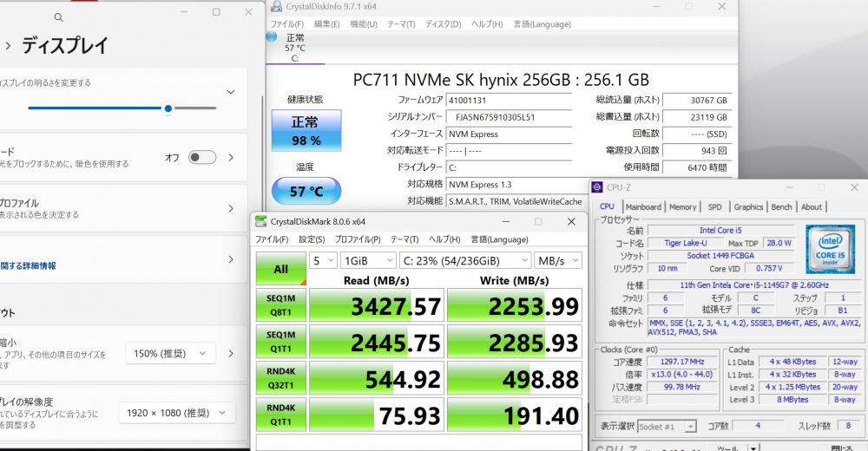Click the CrystalDiskMark app icon in title bar
Screen dimensions: 868x451
[260, 221]
